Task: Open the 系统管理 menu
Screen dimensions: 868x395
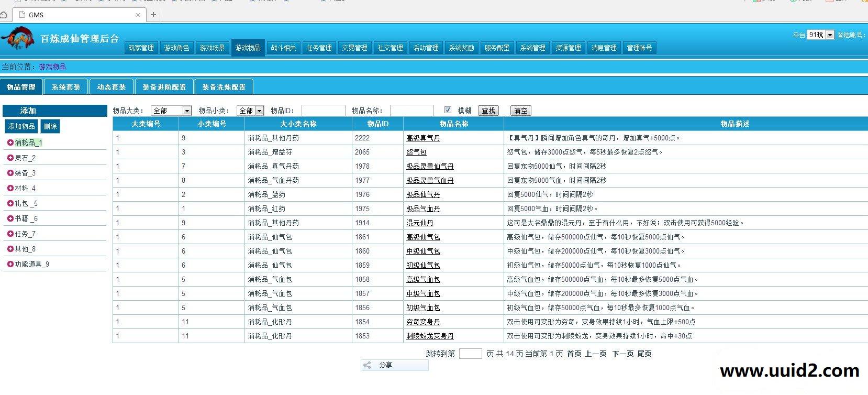Action: [533, 48]
